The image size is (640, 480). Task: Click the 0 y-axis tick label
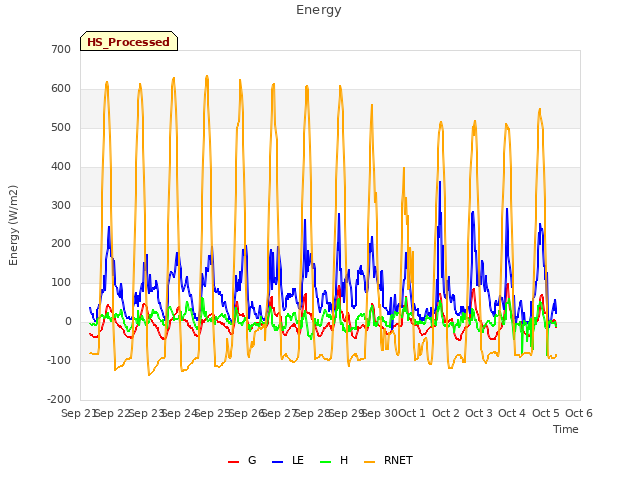68,322
